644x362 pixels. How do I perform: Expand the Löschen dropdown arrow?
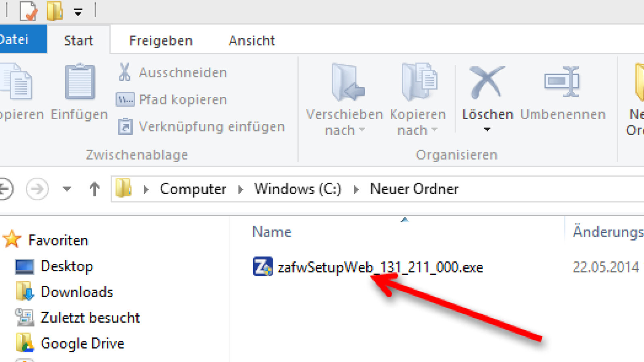(487, 130)
